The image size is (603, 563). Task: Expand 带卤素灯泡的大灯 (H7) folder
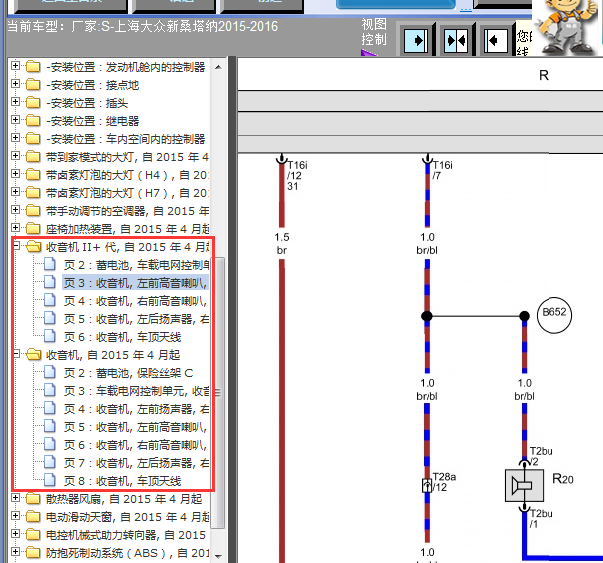15,192
